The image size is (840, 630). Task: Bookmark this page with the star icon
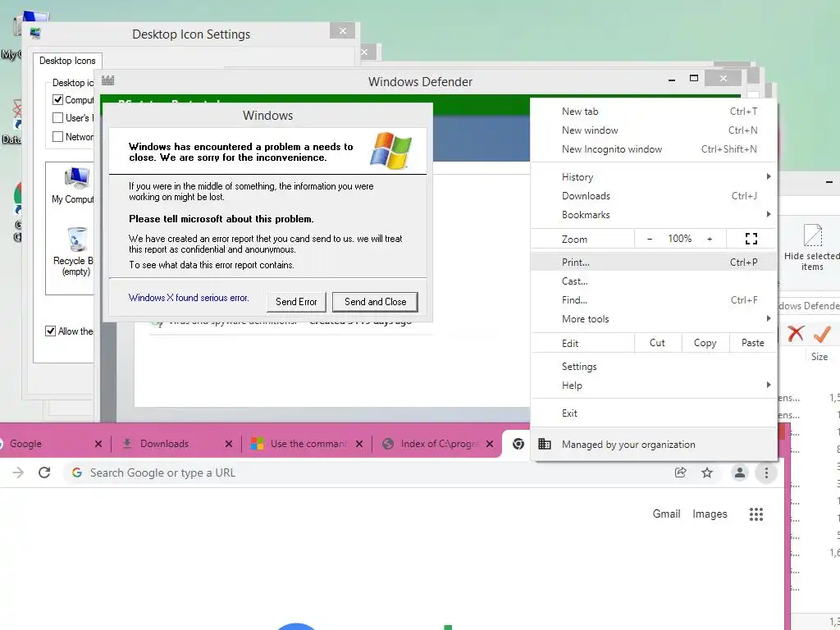707,472
